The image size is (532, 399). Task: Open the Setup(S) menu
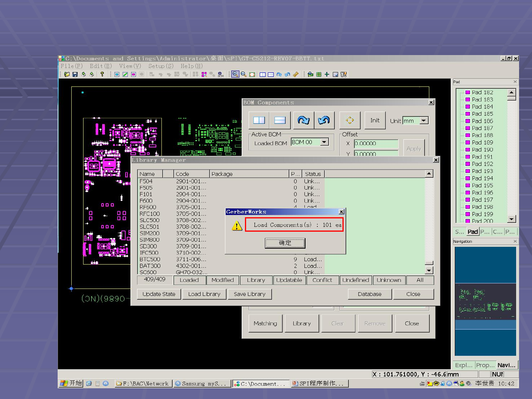(x=161, y=66)
